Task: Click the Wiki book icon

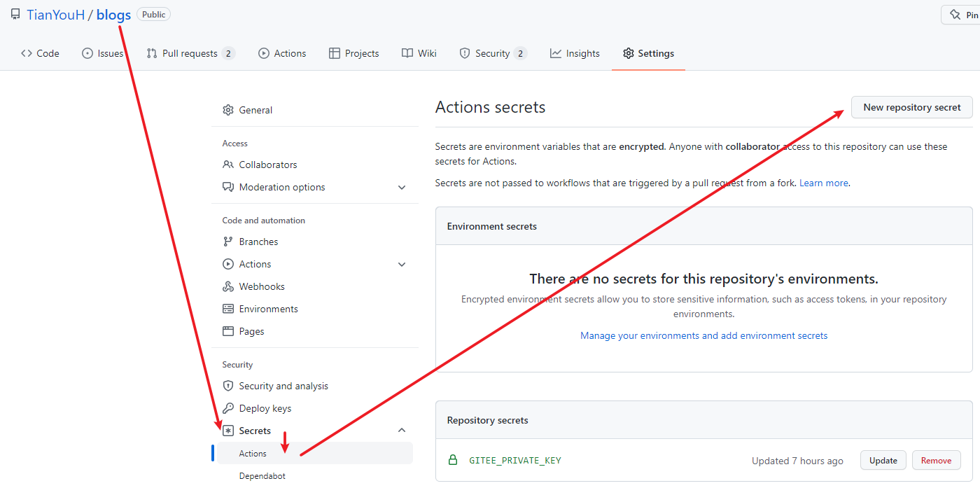Action: [x=407, y=53]
